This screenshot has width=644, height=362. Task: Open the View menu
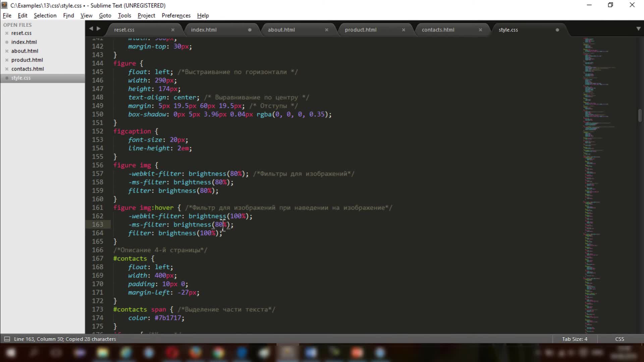point(86,15)
